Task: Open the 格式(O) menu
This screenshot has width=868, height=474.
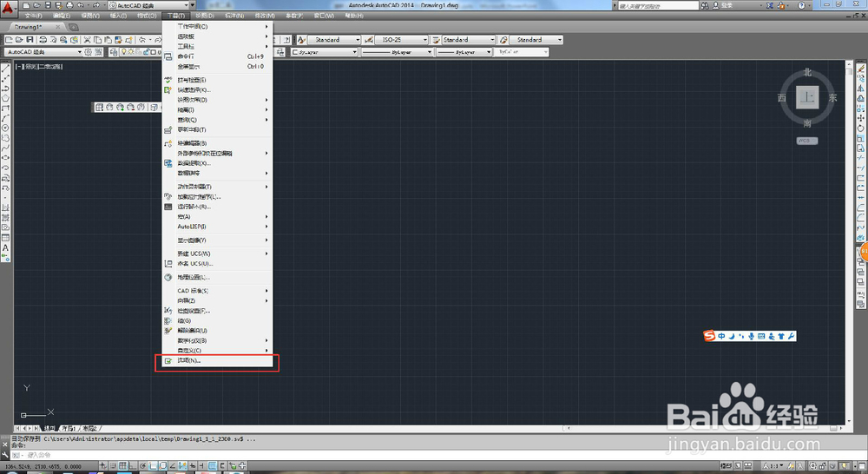Action: pos(147,16)
